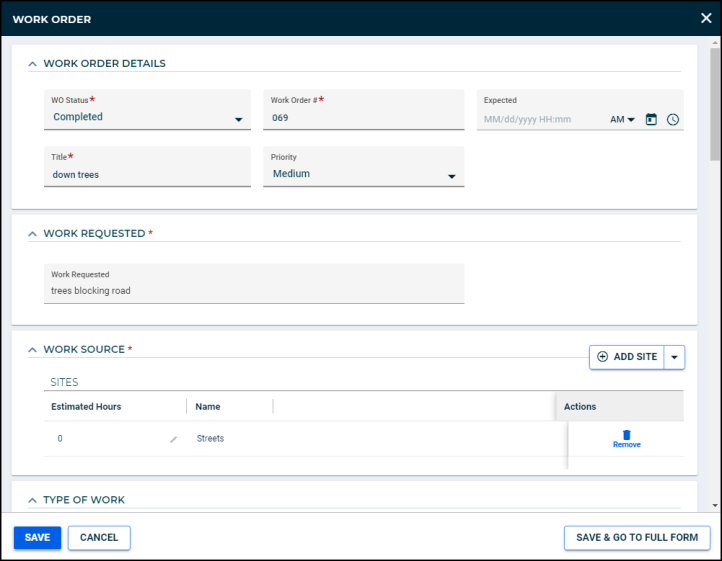Image resolution: width=722 pixels, height=561 pixels.
Task: Click the Add Site button
Action: 627,357
